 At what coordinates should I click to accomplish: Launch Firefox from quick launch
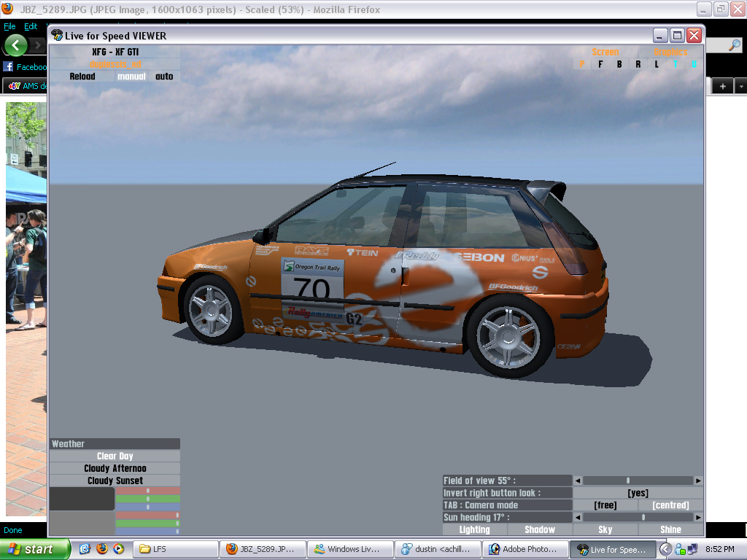click(102, 549)
